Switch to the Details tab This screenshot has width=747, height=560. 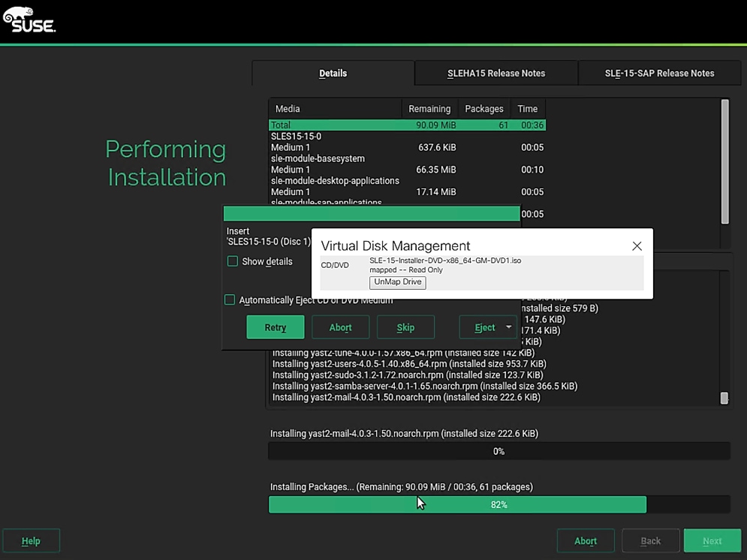[x=333, y=73]
